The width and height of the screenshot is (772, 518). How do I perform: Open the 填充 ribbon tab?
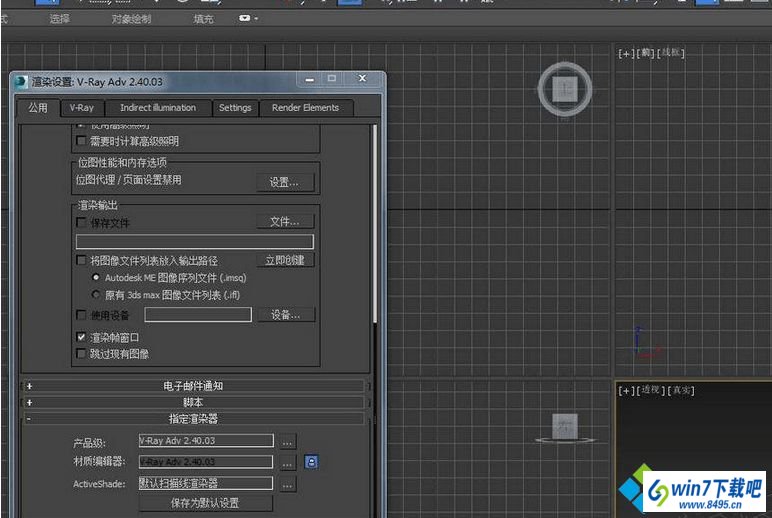click(x=203, y=19)
